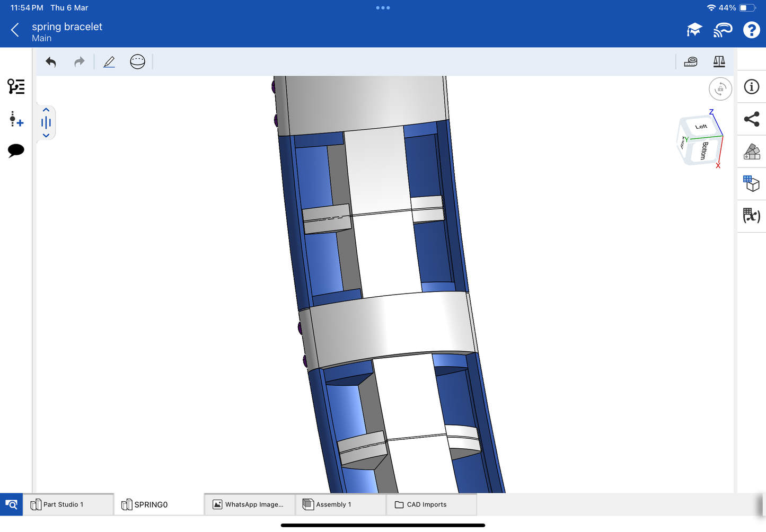Open the comments speech bubble
This screenshot has height=532, width=766.
coord(16,150)
